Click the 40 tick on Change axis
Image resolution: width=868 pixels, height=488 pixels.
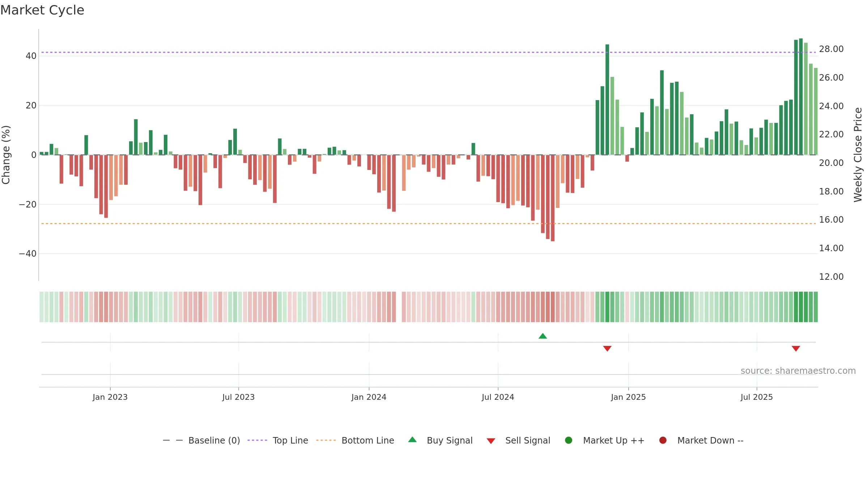pyautogui.click(x=31, y=56)
